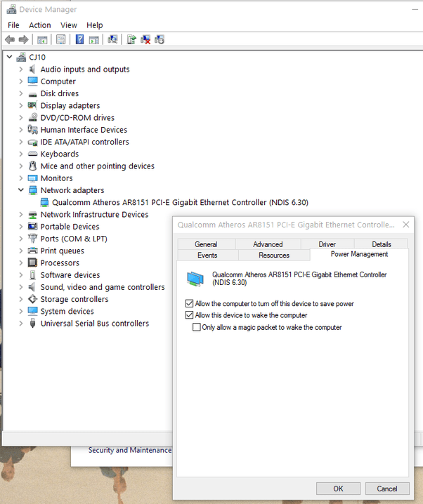423x504 pixels.
Task: Select the Power Management tab
Action: pyautogui.click(x=359, y=254)
